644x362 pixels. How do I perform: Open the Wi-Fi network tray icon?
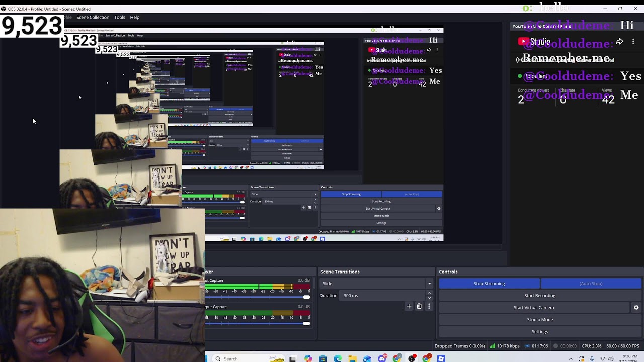[603, 359]
